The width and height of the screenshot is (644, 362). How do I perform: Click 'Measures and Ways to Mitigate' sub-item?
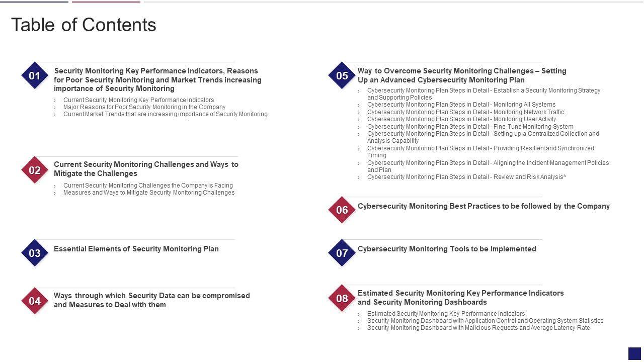(149, 193)
